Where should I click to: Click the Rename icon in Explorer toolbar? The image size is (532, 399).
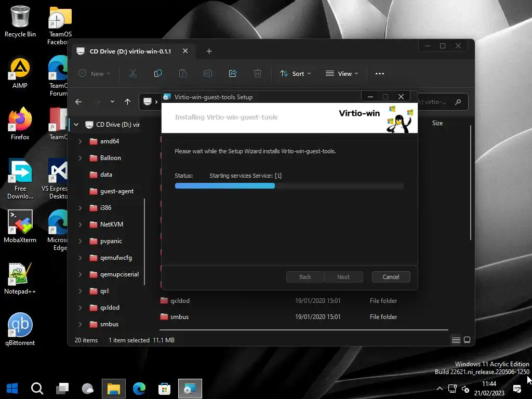point(208,73)
